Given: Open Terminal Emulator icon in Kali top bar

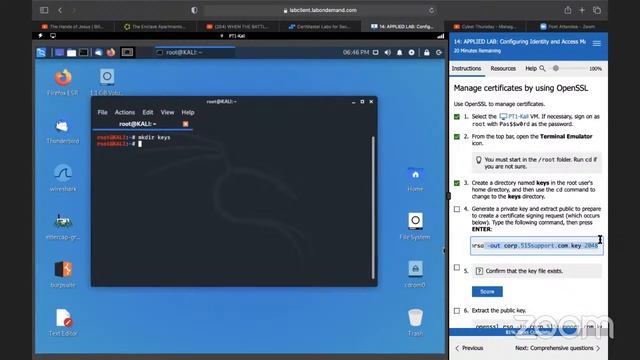Looking at the screenshot, I should (x=84, y=52).
